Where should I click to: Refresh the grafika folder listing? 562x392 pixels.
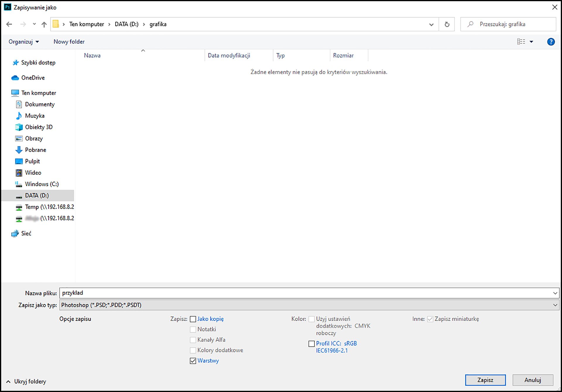(x=447, y=24)
